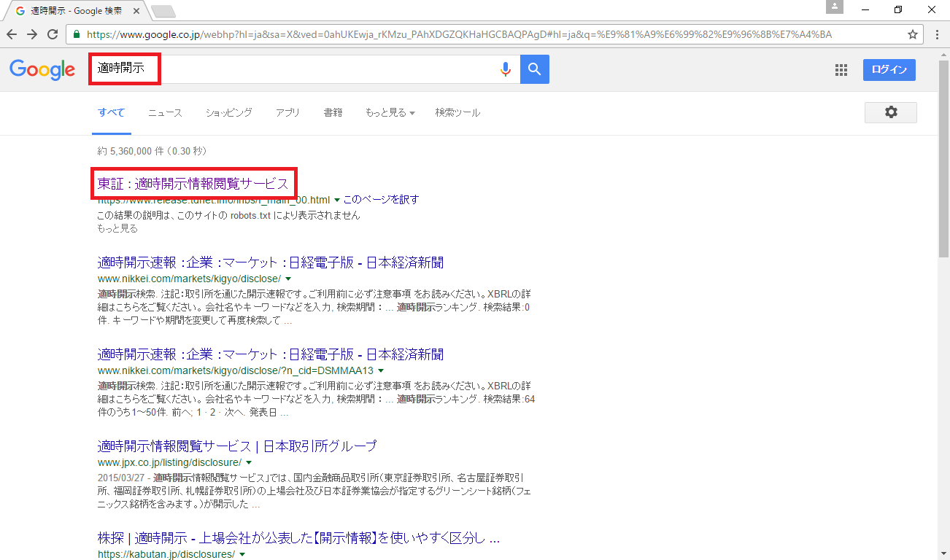Open first 適時開示速報 日経電子版 result
This screenshot has width=950, height=560.
[x=271, y=262]
